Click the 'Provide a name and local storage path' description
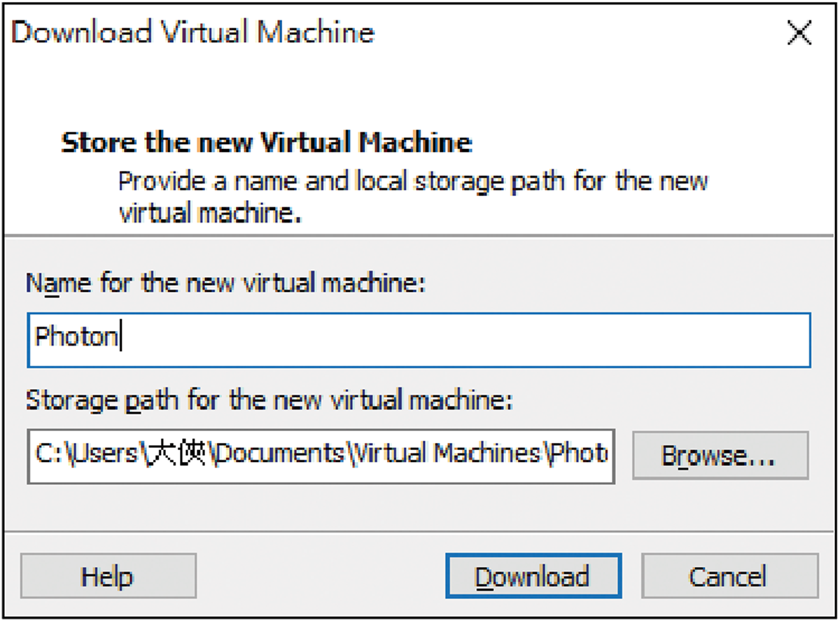 coord(413,196)
